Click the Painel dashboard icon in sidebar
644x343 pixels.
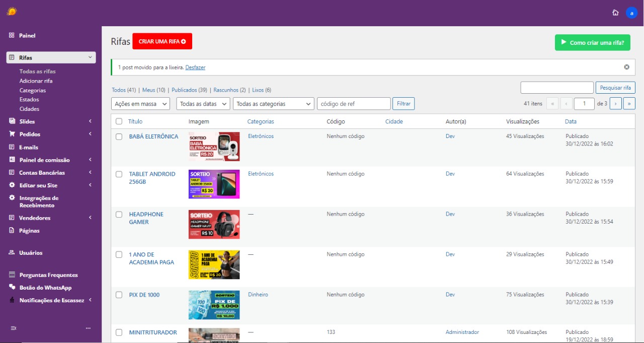[12, 36]
